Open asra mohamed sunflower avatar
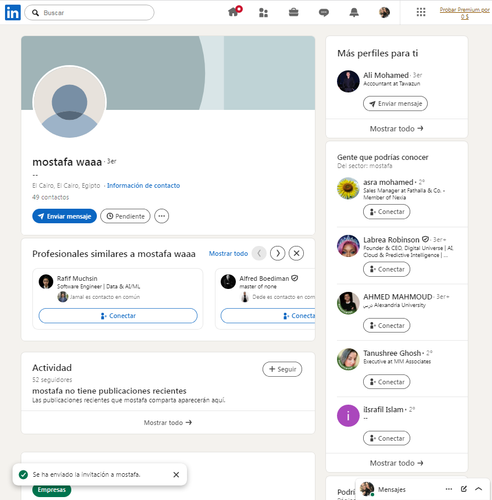This screenshot has height=500, width=492. click(348, 189)
